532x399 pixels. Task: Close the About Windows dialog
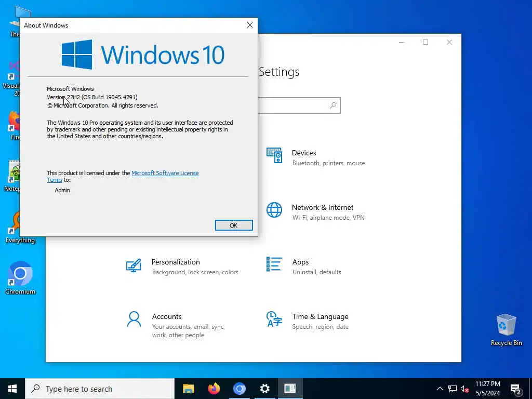click(x=250, y=25)
